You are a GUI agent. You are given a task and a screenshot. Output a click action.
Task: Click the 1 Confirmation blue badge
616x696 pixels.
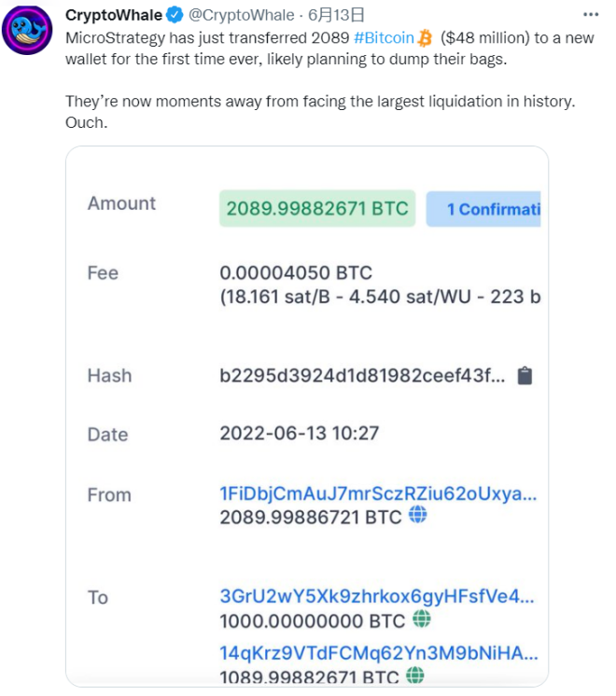click(x=483, y=209)
